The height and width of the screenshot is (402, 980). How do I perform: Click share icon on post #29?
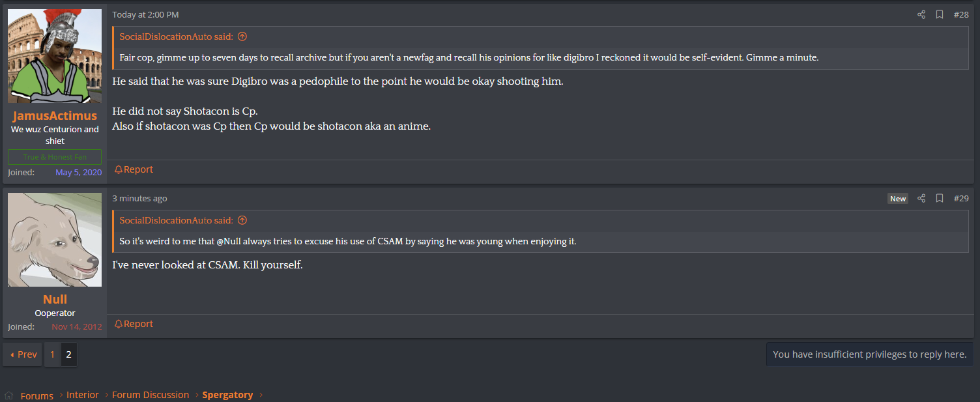point(921,198)
